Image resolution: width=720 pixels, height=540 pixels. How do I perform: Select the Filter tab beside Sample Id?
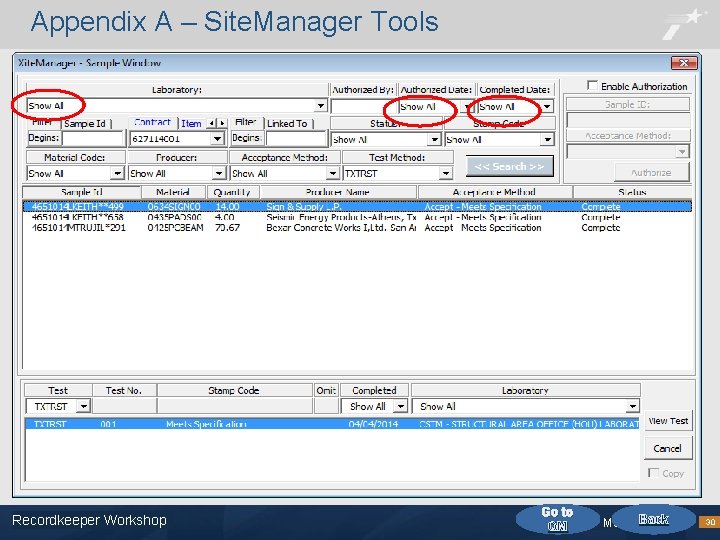43,123
